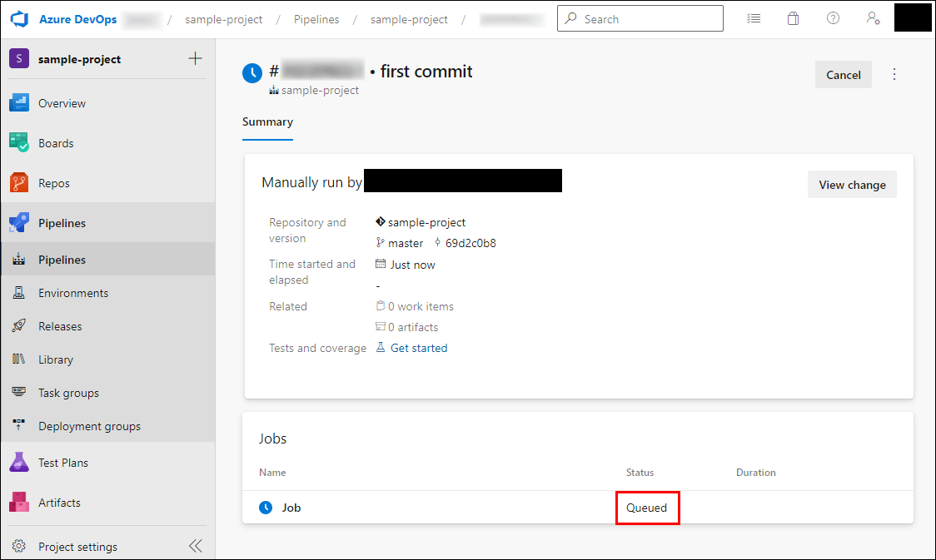Click the Pipelines sub-item icon
The height and width of the screenshot is (560, 936).
pos(19,260)
